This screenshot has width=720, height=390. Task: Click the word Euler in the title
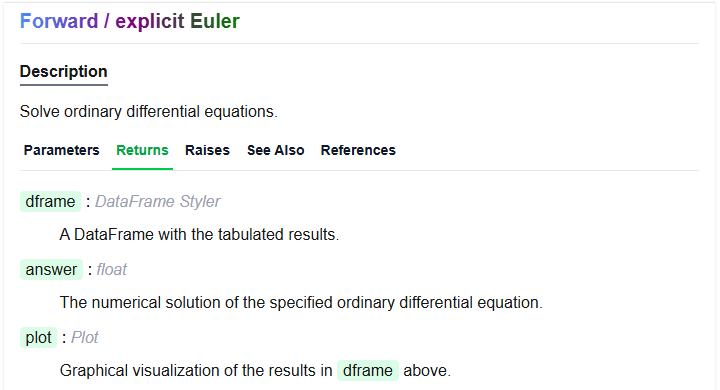[215, 21]
